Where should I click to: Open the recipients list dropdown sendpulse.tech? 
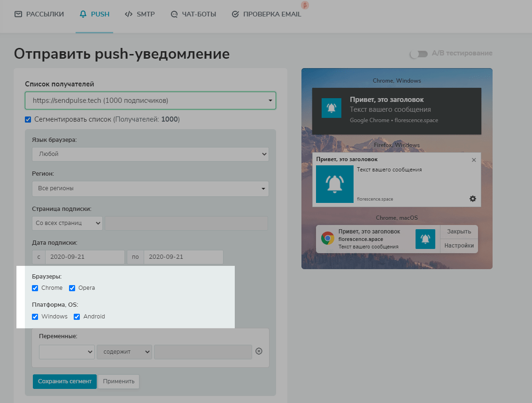(x=150, y=101)
